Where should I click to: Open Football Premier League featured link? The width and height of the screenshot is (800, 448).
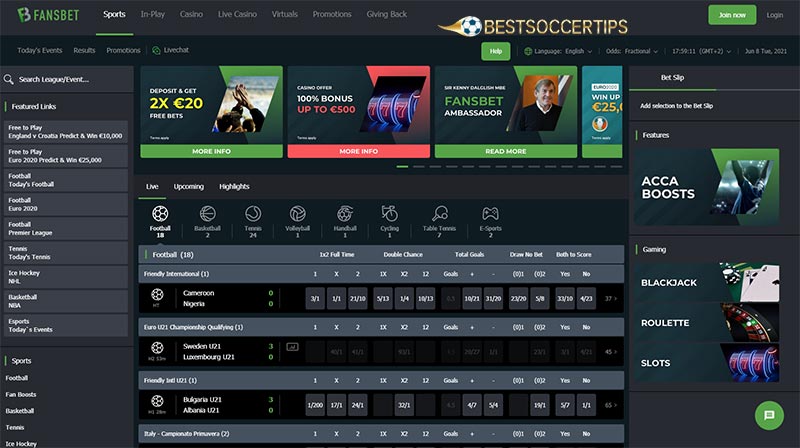(65, 228)
